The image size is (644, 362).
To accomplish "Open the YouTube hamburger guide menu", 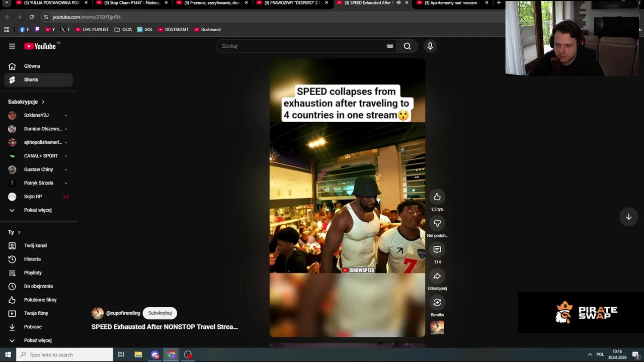I will pyautogui.click(x=12, y=46).
